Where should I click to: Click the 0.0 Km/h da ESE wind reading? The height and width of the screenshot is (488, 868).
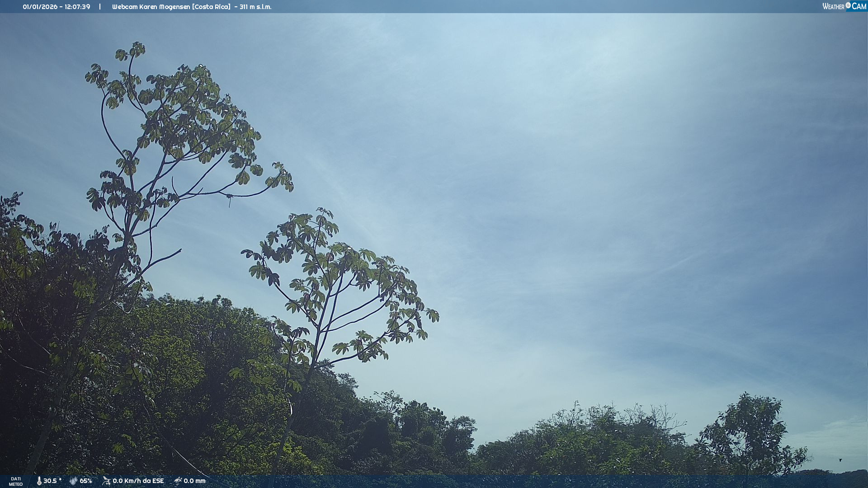(138, 481)
